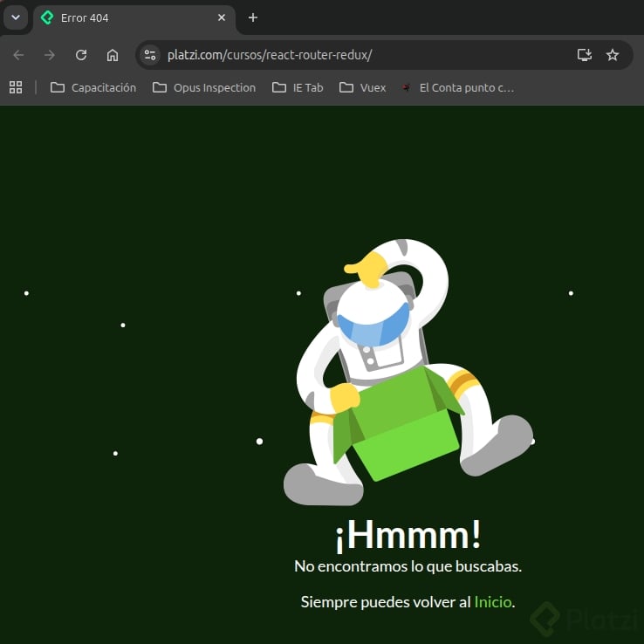Open the Vuex bookmark folder
Image resolution: width=644 pixels, height=644 pixels.
[x=363, y=87]
